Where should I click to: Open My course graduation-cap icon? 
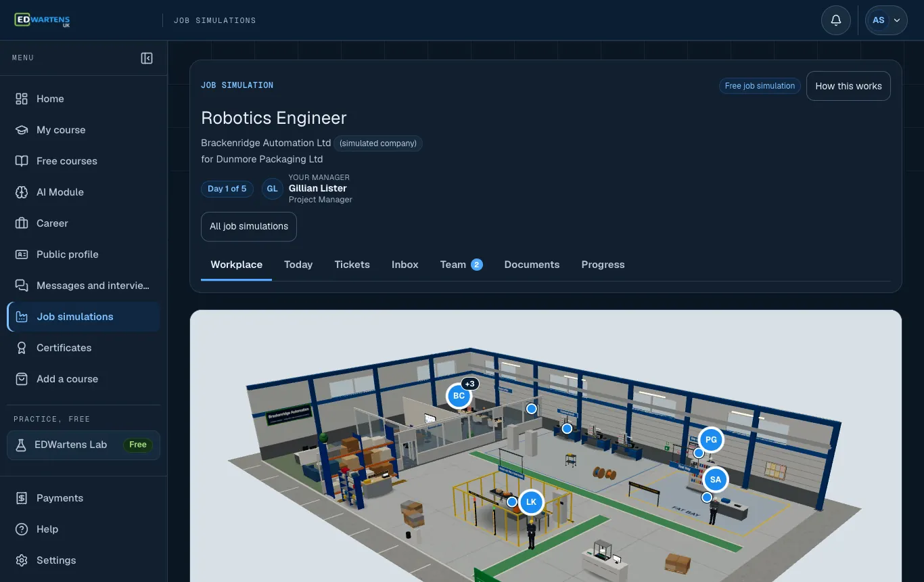click(22, 130)
